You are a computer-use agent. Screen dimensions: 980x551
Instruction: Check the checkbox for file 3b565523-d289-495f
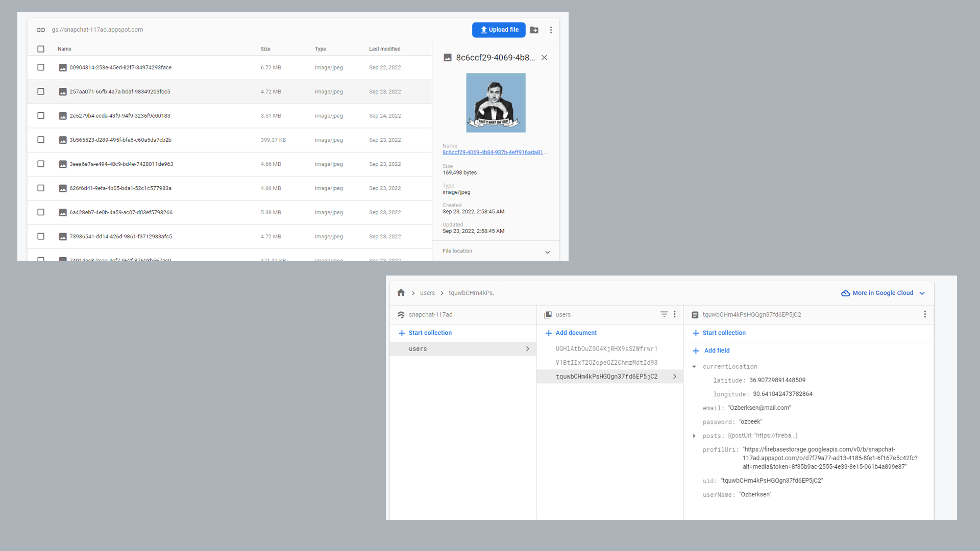(41, 140)
